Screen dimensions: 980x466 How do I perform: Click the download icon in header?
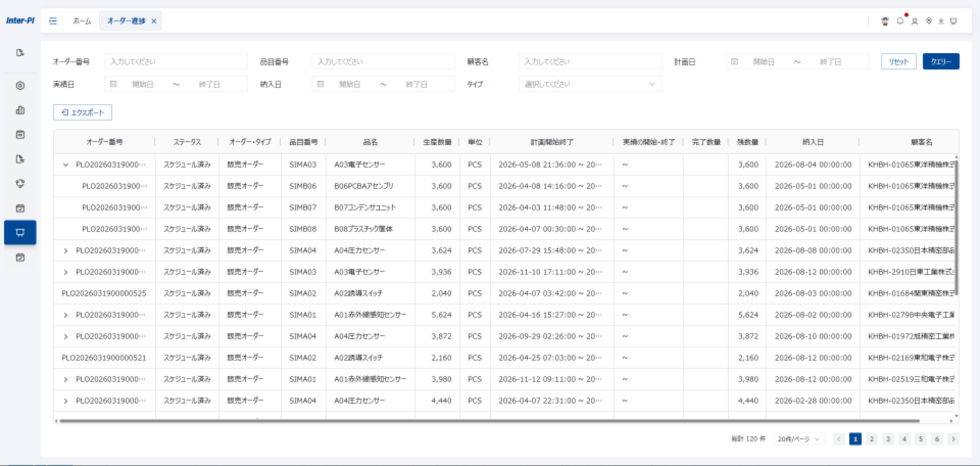941,21
